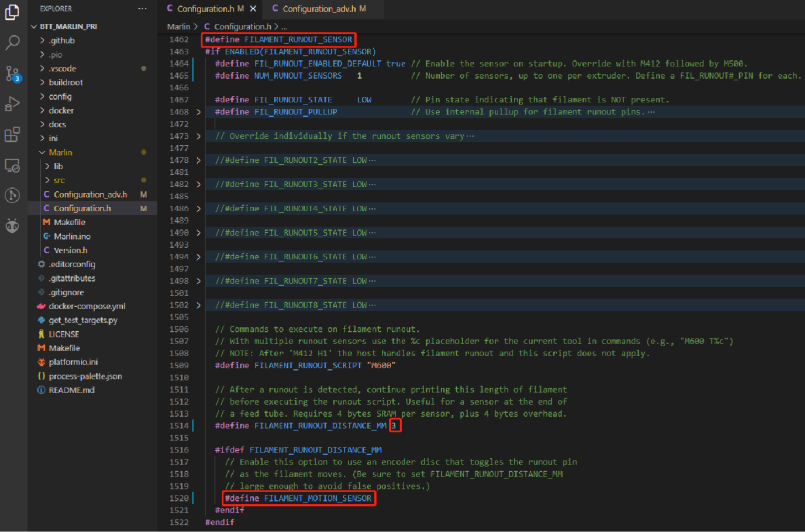
Task: Unfold the FIL_RUNOUT_PULLUP line in editor gutter
Action: coord(198,112)
